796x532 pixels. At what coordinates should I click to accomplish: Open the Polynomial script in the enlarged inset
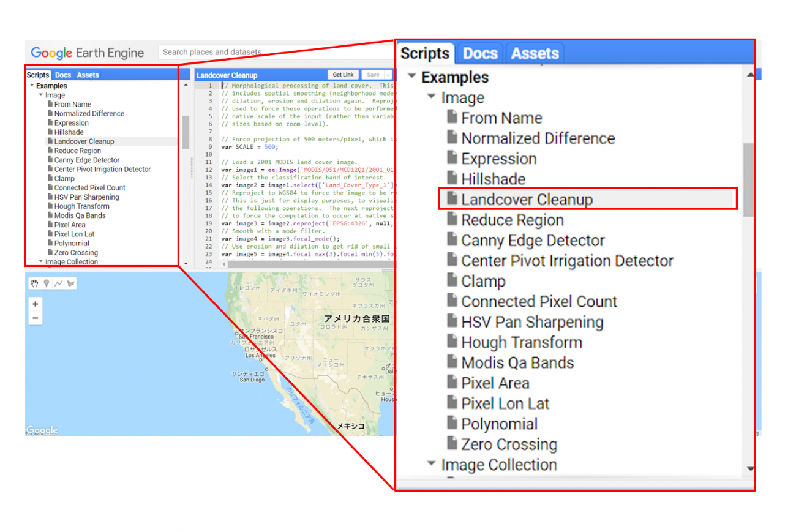(499, 424)
